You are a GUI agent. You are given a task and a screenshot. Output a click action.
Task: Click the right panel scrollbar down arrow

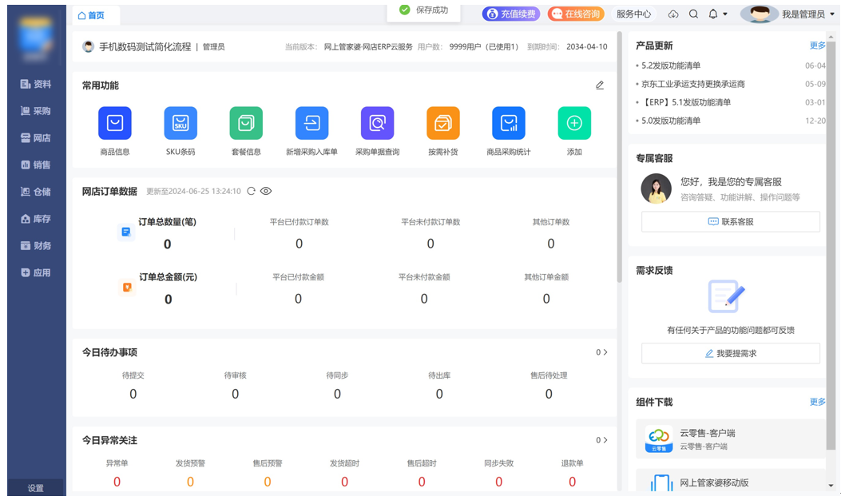831,486
